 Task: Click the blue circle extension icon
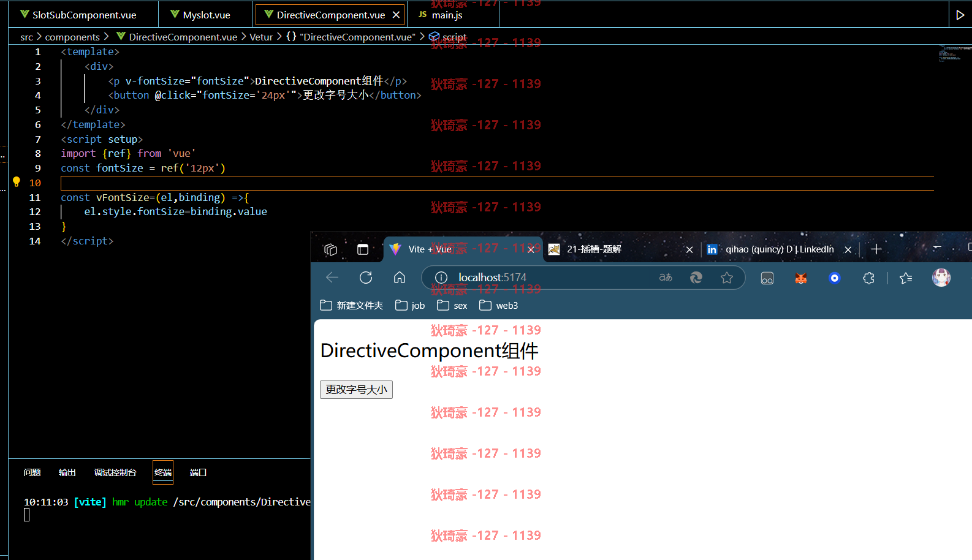tap(834, 278)
